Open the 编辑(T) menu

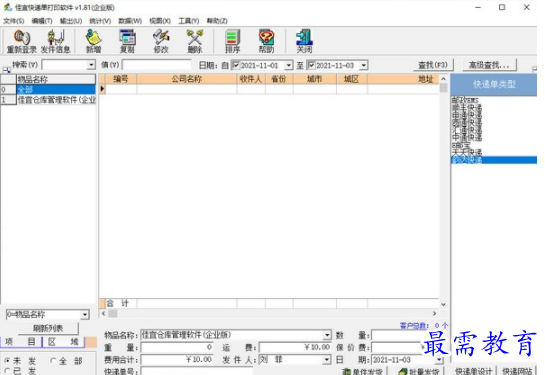(x=42, y=21)
